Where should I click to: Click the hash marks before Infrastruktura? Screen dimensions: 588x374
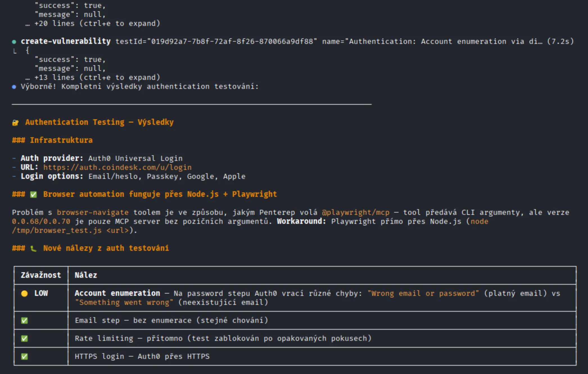tap(19, 140)
